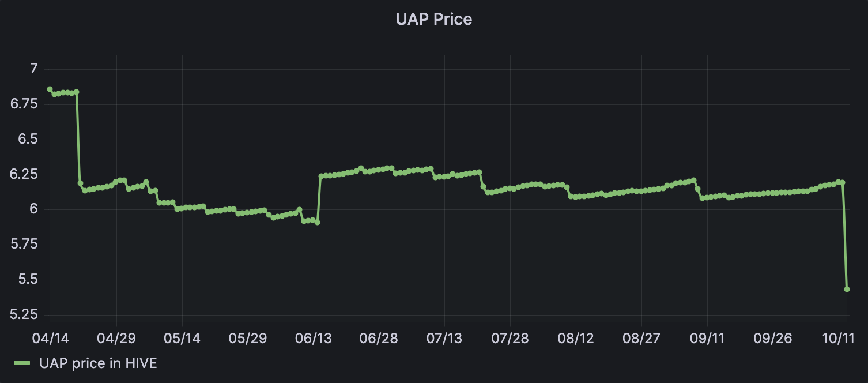Click the 06/13 x-axis date label
Screen dimensions: 868x383
pyautogui.click(x=313, y=338)
